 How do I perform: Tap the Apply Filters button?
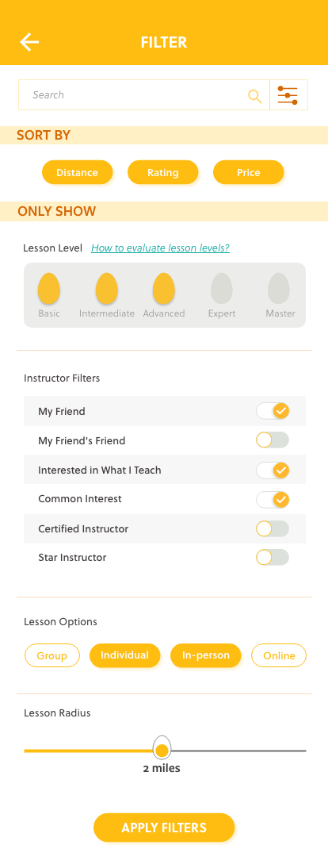point(164,828)
